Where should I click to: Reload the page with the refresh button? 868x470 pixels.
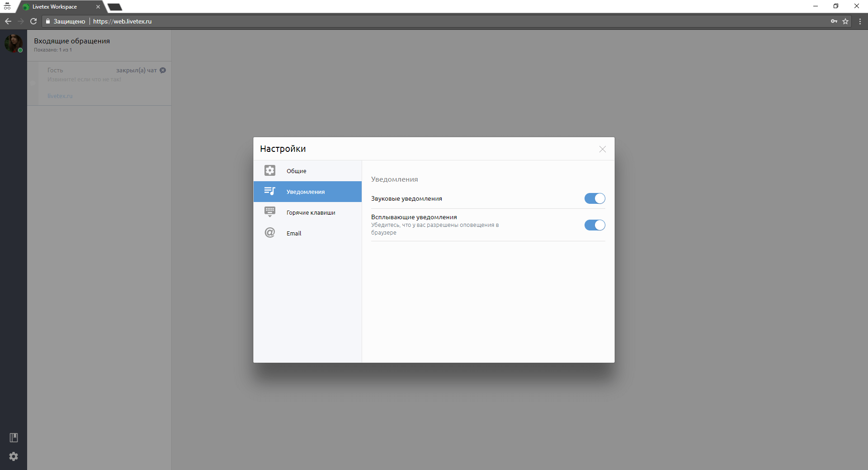tap(33, 21)
